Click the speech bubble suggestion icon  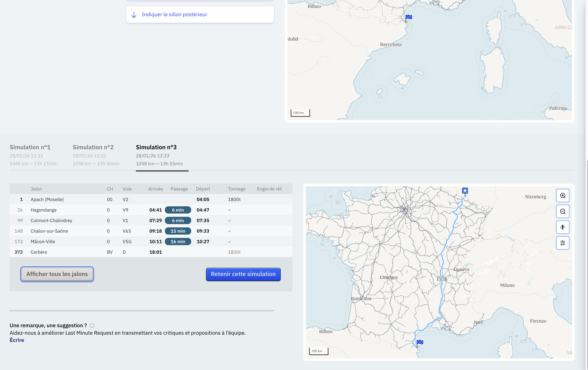(x=92, y=325)
